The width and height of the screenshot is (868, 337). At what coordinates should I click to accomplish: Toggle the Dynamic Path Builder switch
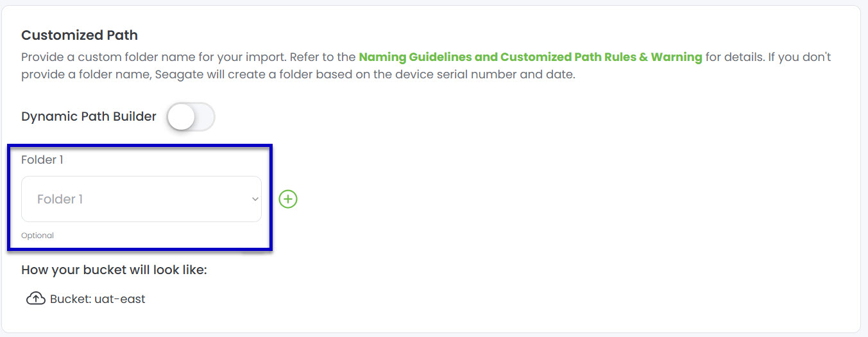tap(191, 117)
